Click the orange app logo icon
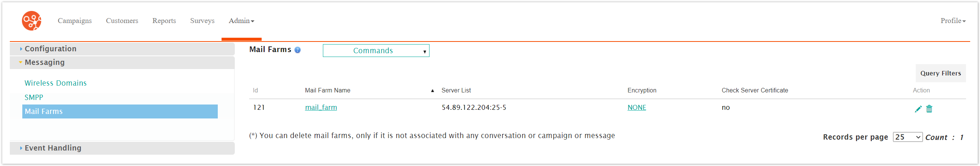 pos(32,20)
